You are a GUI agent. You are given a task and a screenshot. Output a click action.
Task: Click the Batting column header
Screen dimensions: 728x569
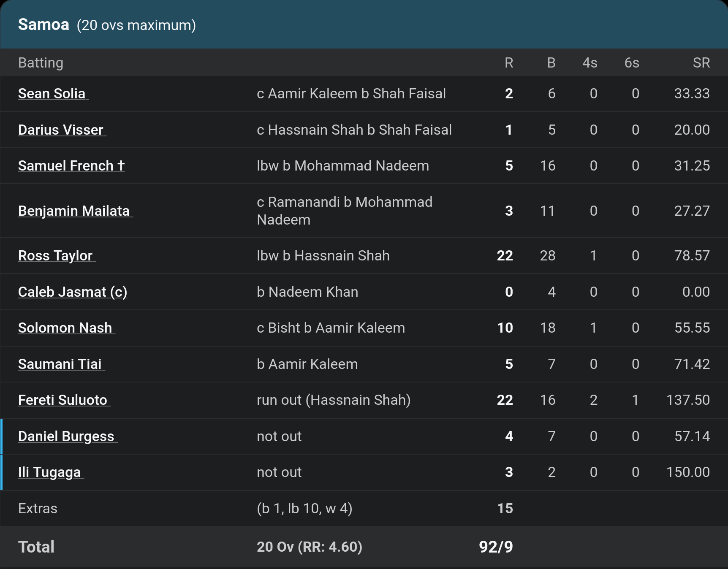click(x=41, y=63)
